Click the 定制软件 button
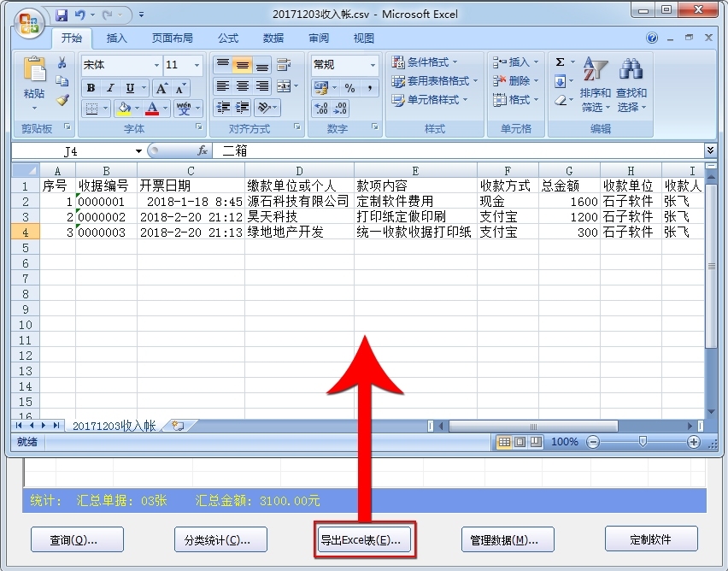 (x=651, y=539)
